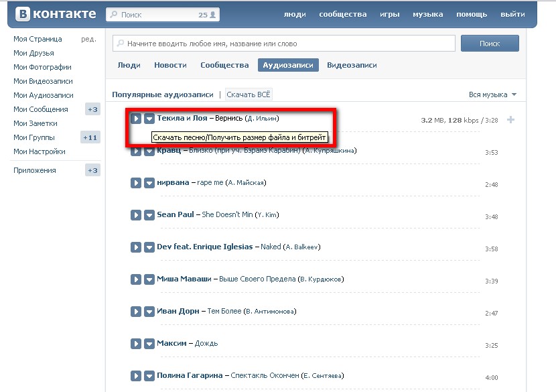
Task: Click the Популярные аудиозаписи heading
Action: point(163,94)
